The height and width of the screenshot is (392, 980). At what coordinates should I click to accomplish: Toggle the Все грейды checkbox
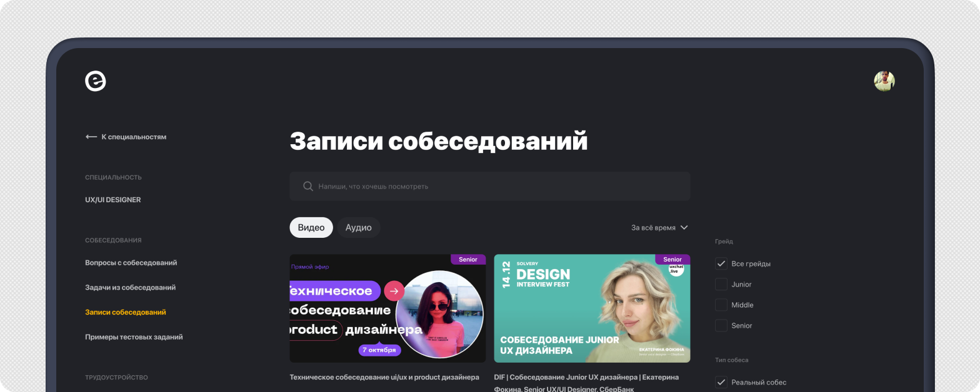pyautogui.click(x=721, y=263)
